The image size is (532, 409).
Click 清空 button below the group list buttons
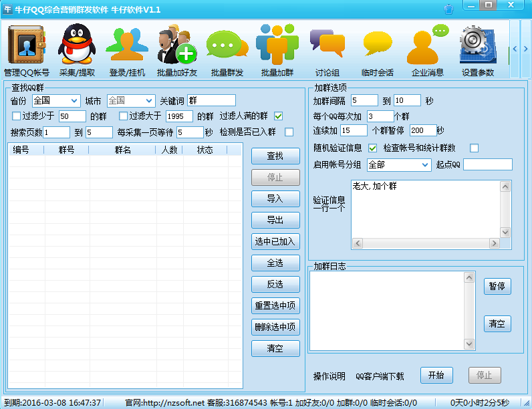(x=275, y=348)
